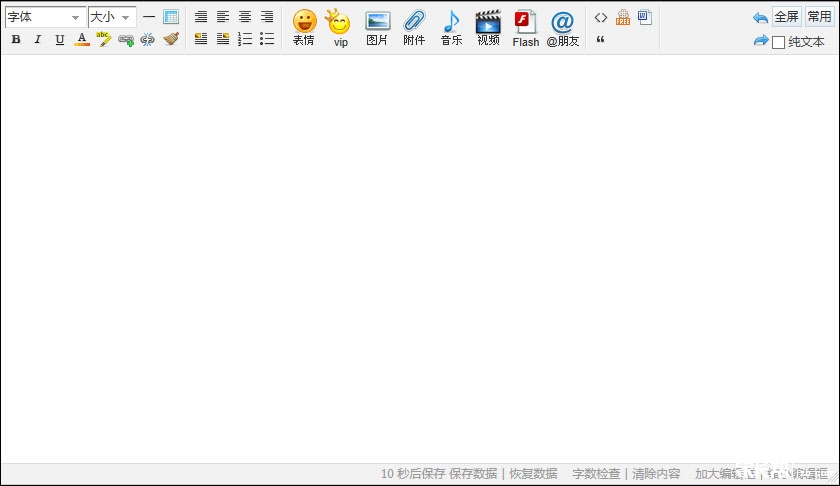840x486 pixels.
Task: Insert code with angle brackets icon
Action: click(601, 17)
